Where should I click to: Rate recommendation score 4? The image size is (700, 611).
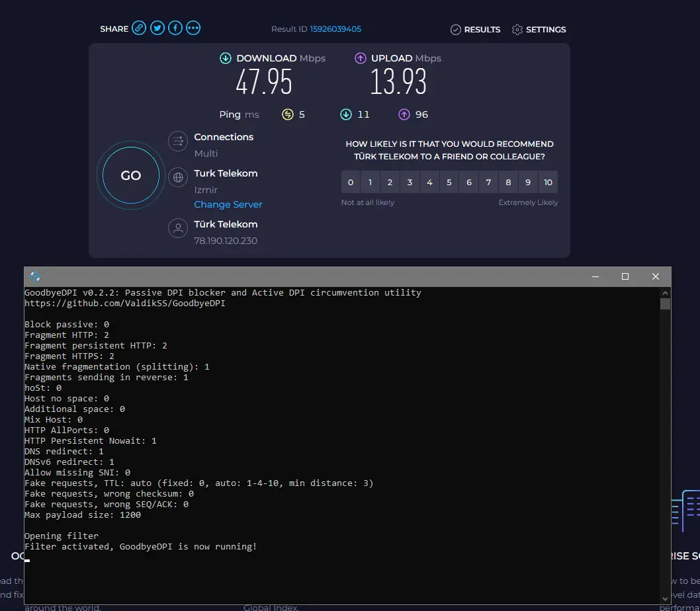click(x=429, y=182)
